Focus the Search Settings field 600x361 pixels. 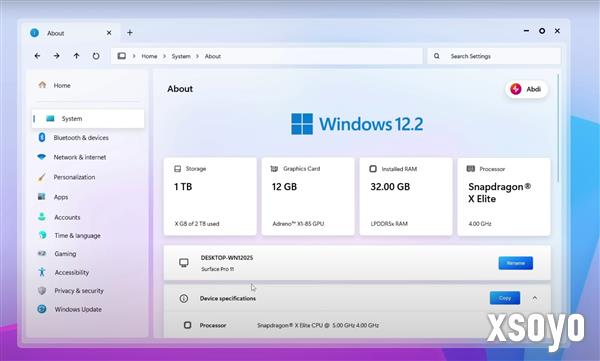[x=494, y=56]
